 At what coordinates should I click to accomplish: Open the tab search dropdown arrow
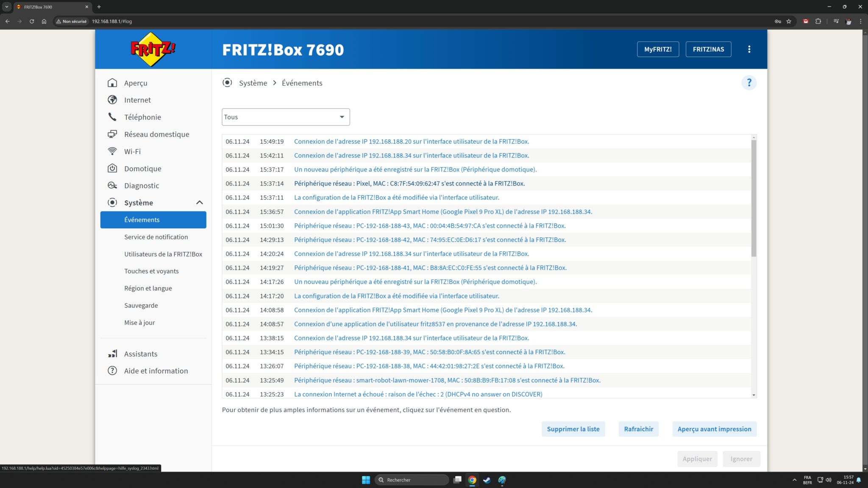coord(7,7)
